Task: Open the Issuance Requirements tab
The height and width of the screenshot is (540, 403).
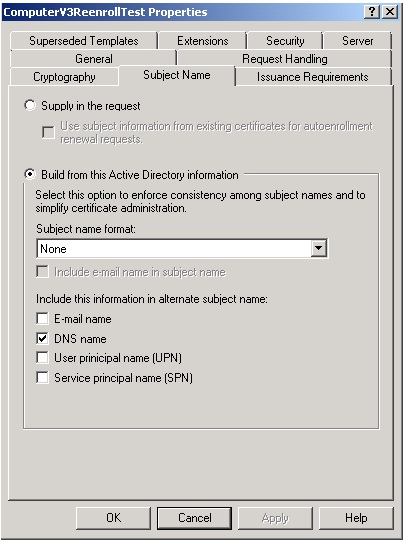Action: point(313,76)
